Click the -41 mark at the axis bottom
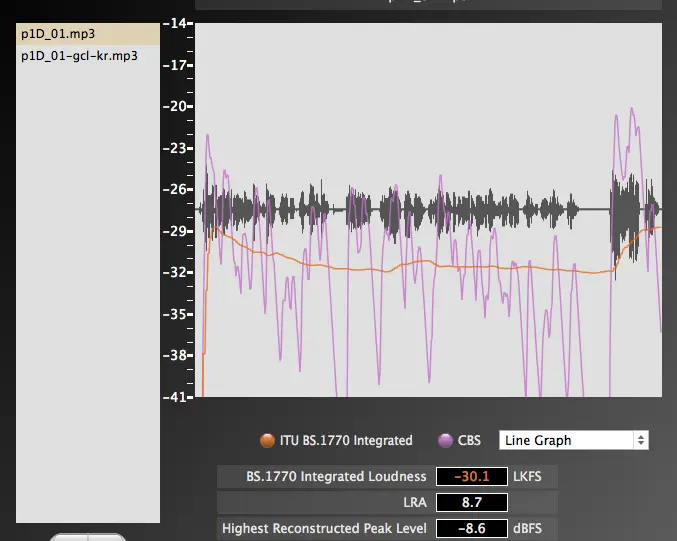 [179, 397]
